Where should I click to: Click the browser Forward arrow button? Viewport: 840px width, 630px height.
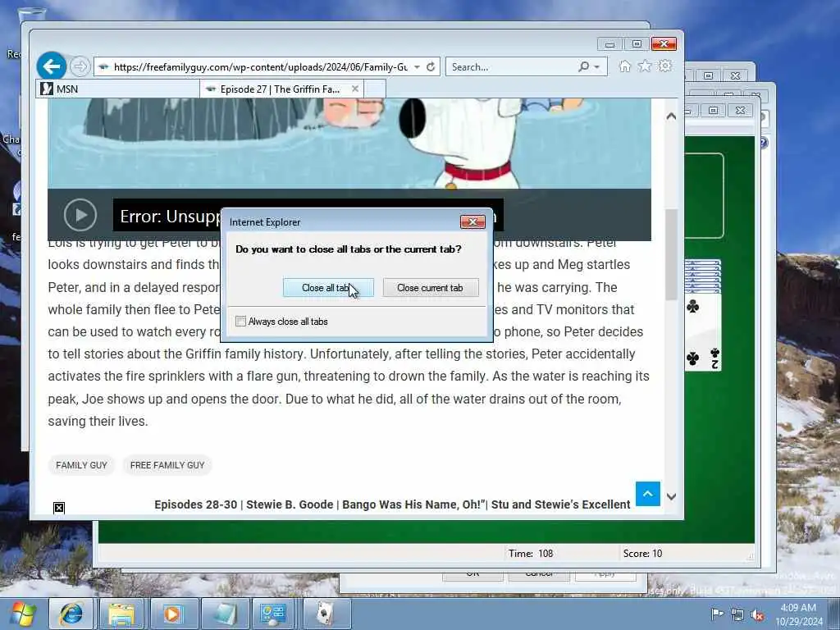pos(80,66)
